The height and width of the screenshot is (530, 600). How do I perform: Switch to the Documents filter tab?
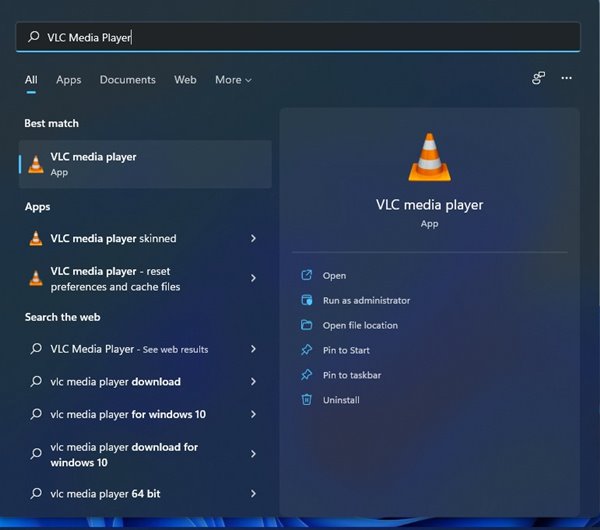[x=128, y=80]
